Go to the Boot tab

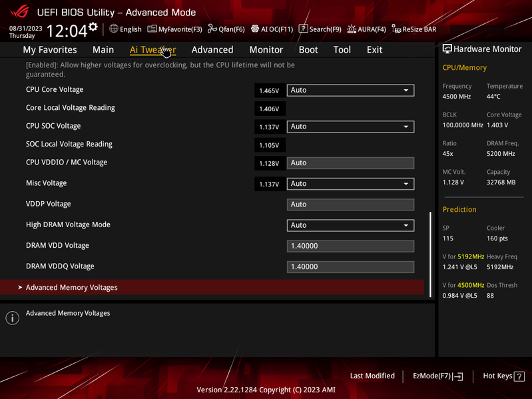(x=308, y=50)
